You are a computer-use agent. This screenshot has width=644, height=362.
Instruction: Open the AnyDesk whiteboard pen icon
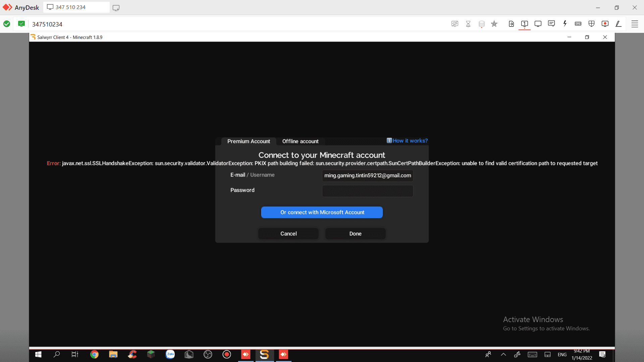click(x=619, y=24)
